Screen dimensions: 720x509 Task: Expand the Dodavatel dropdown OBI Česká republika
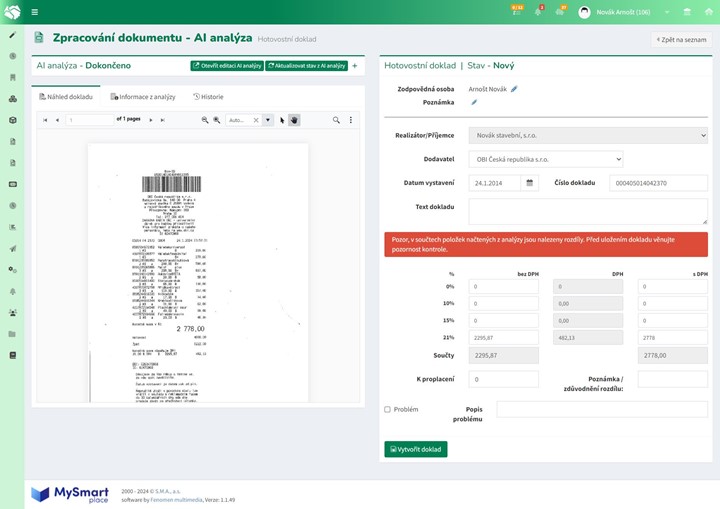click(546, 159)
